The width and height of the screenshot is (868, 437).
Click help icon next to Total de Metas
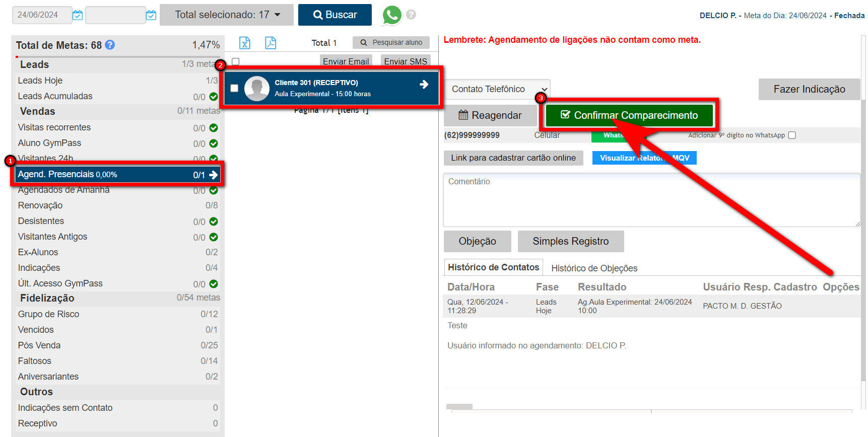pos(110,45)
